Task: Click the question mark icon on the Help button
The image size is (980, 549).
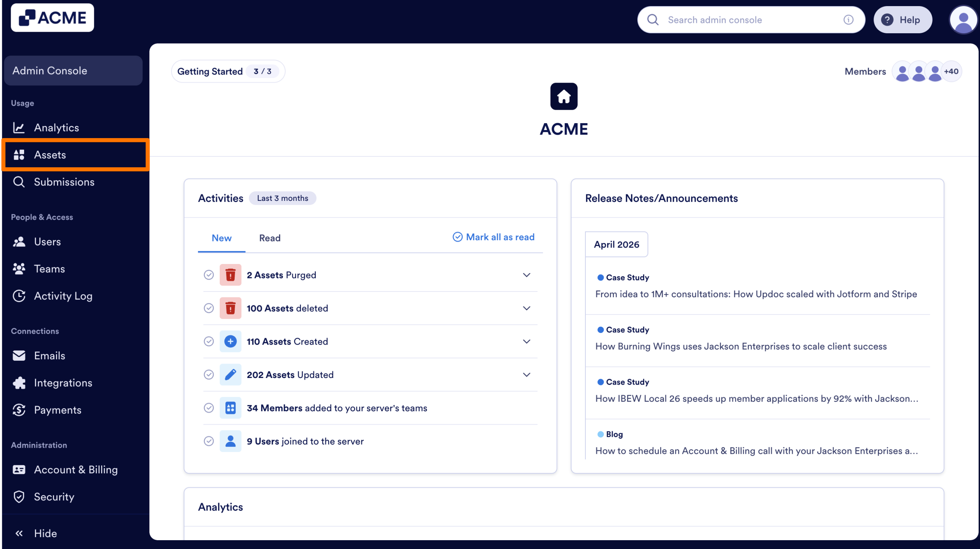Action: tap(887, 20)
